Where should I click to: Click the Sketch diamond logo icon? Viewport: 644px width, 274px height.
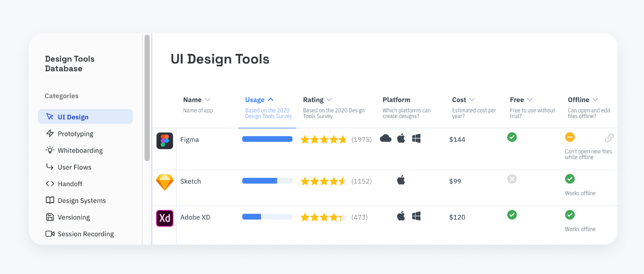pos(165,182)
